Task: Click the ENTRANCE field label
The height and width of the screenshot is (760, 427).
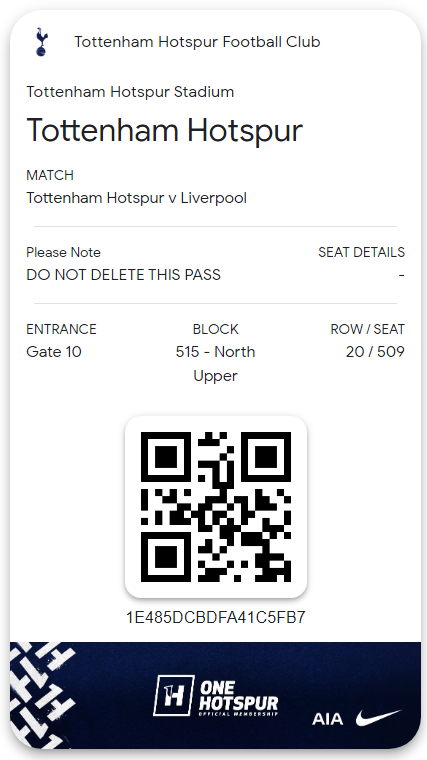Action: click(x=62, y=329)
